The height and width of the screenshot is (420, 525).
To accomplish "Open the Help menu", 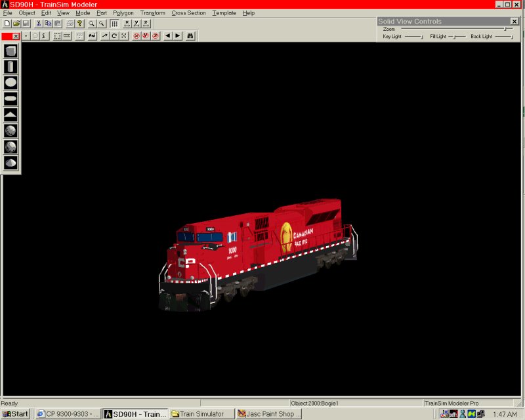I will click(x=249, y=12).
